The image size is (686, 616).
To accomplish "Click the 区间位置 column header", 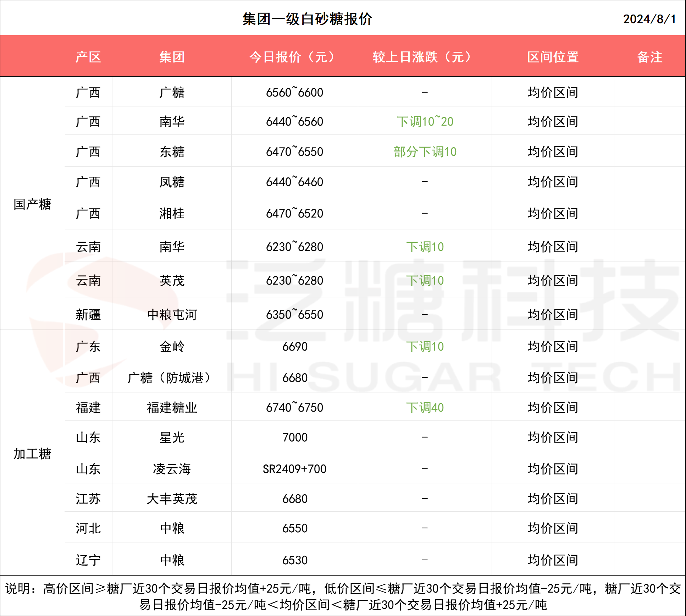I will click(553, 57).
